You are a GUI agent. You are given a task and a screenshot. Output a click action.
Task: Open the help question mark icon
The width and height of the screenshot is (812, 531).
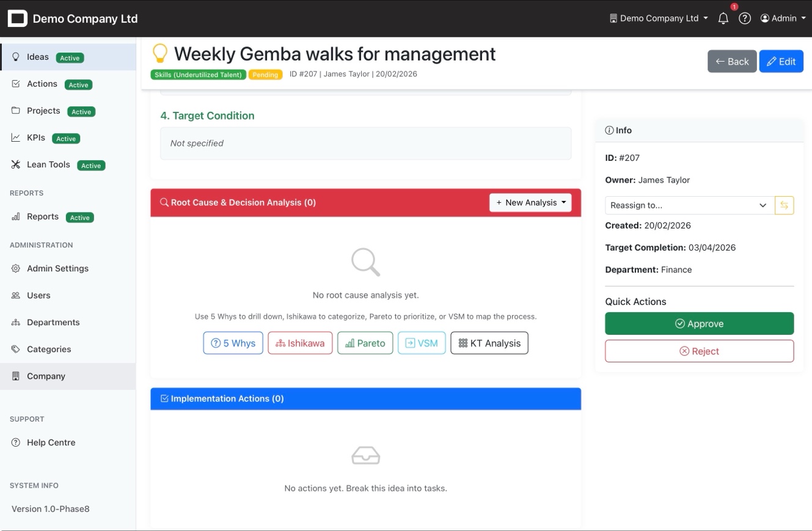coord(744,18)
